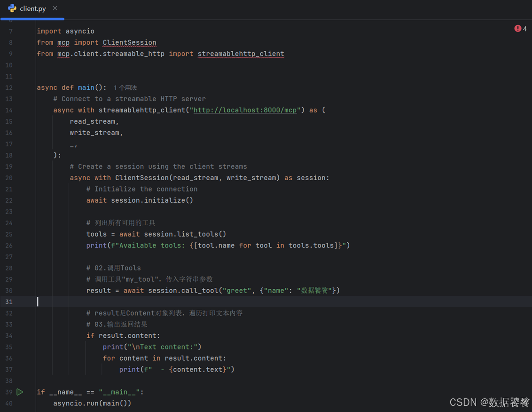The width and height of the screenshot is (532, 412).
Task: Click the underlined streamablehttp_client import on line 9
Action: 241,54
